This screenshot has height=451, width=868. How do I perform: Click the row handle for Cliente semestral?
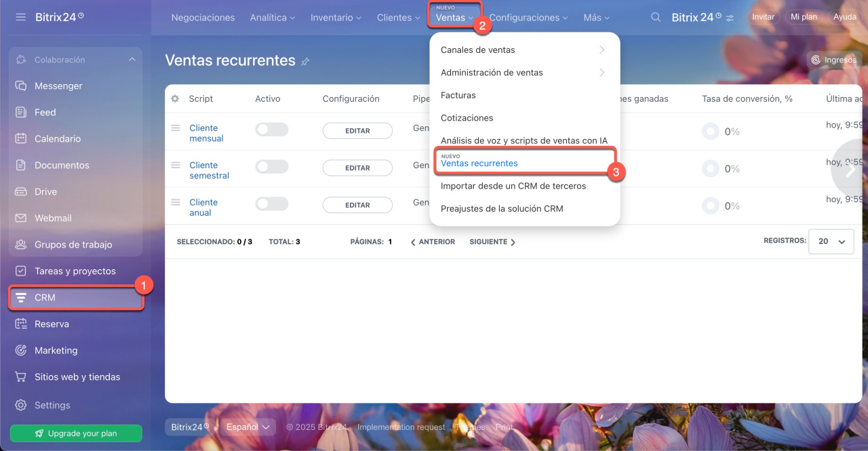tap(175, 165)
